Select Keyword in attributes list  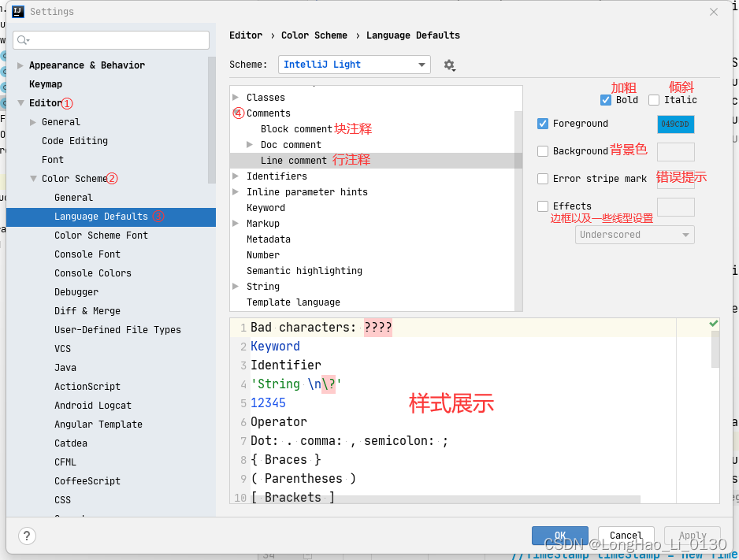(x=266, y=208)
